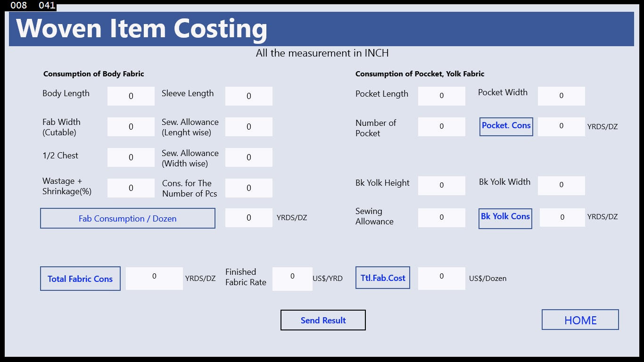Click the Sew. Allowance (Lenght wise) field
The width and height of the screenshot is (644, 362).
(x=249, y=126)
